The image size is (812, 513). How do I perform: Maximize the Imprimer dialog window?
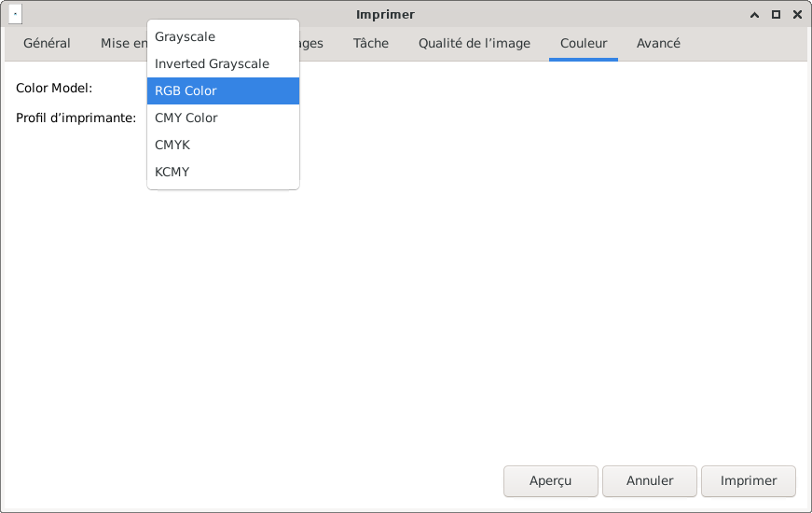[776, 15]
